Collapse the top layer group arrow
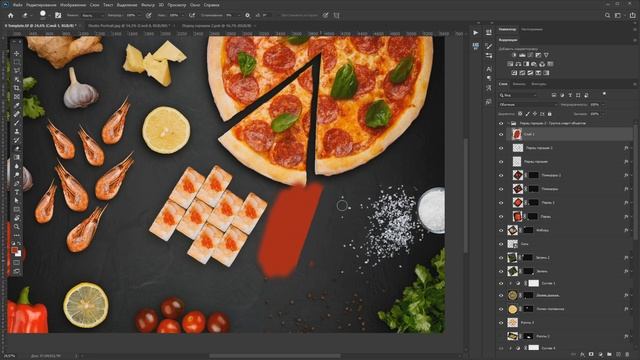The image size is (640, 360). click(508, 123)
